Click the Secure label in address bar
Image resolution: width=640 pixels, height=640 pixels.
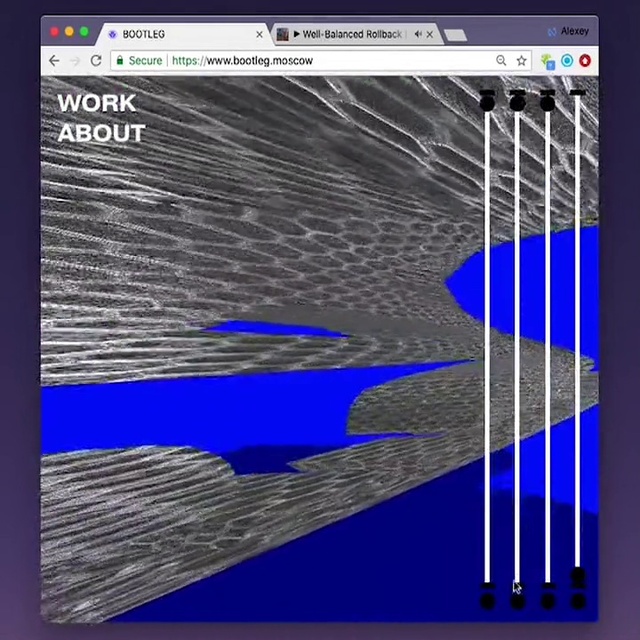coord(145,61)
